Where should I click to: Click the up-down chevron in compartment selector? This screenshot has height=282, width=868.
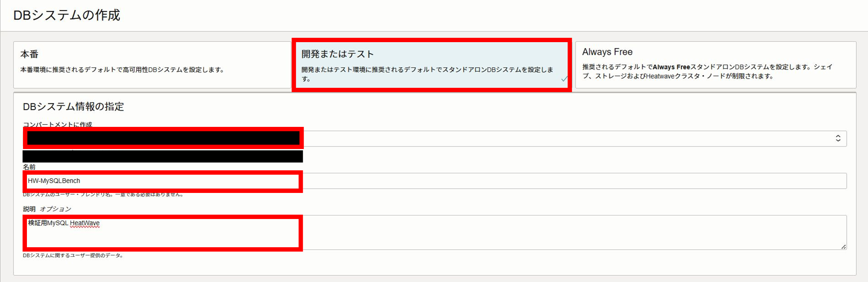[838, 139]
